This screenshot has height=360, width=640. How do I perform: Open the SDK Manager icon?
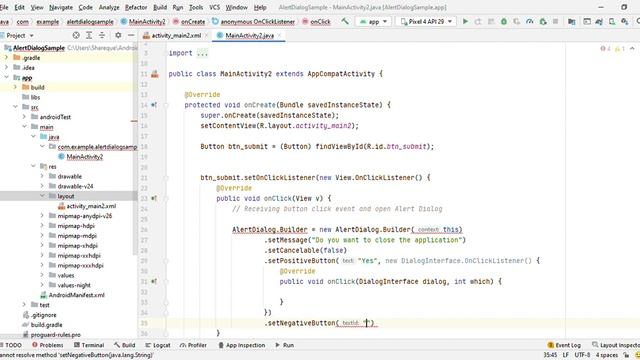624,21
